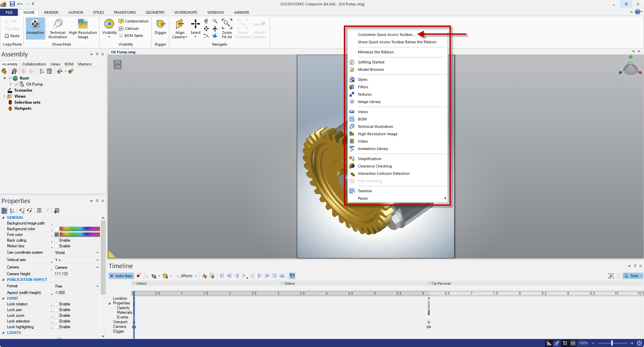Image resolution: width=644 pixels, height=347 pixels.
Task: Open the WORKSHOPS ribbon tab
Action: pos(185,12)
